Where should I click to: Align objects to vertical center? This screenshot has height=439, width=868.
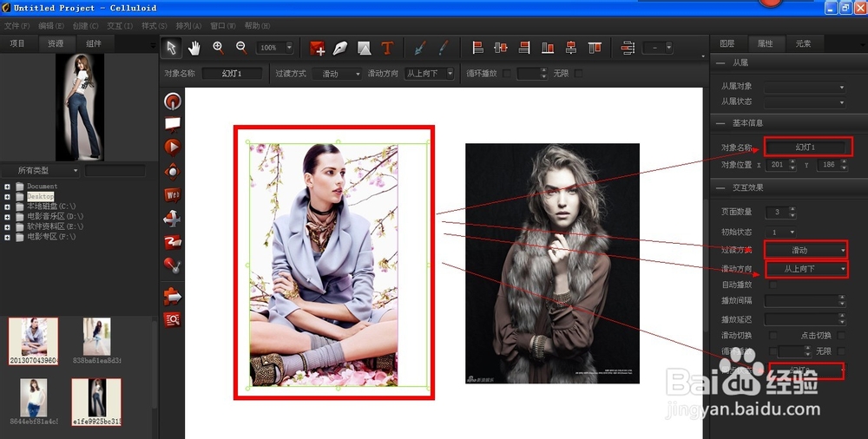[571, 49]
